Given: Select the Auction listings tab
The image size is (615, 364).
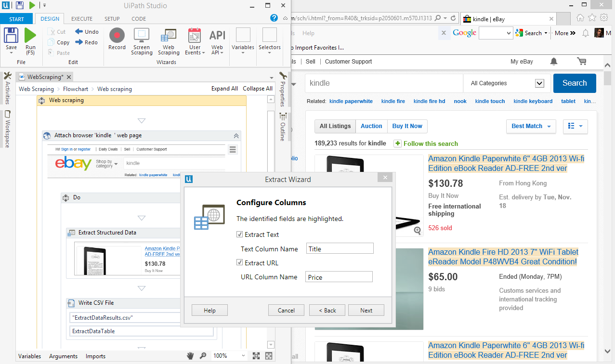Looking at the screenshot, I should (371, 126).
